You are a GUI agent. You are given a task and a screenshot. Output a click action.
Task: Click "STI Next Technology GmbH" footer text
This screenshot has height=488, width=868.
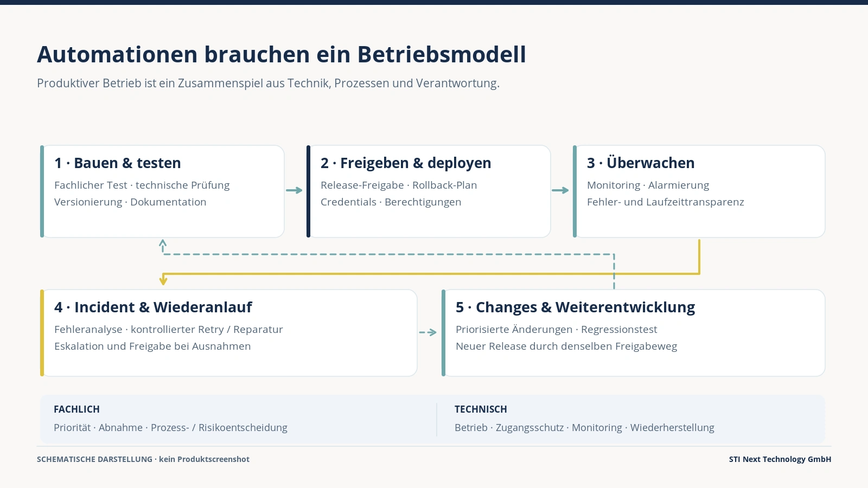point(780,459)
